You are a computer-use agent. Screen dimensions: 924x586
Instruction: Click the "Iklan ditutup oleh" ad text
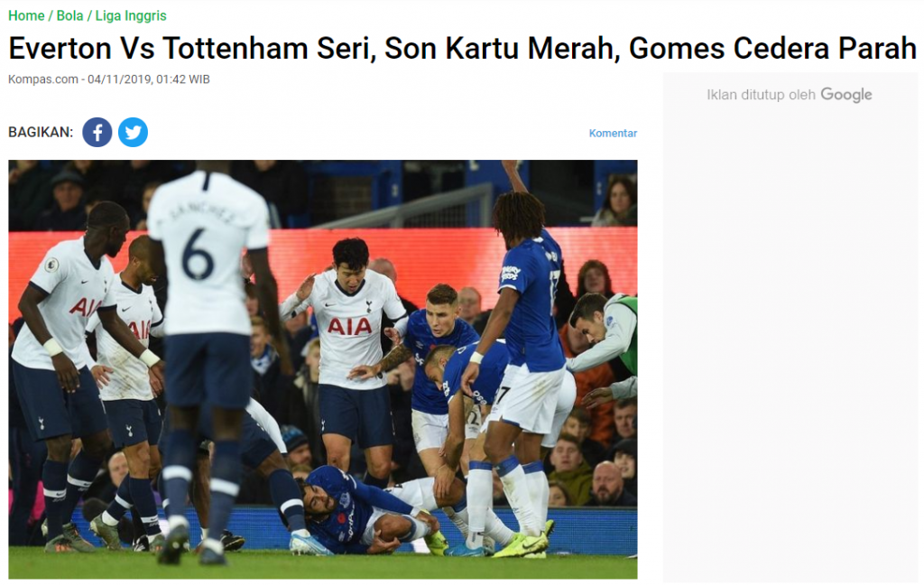pyautogui.click(x=762, y=95)
